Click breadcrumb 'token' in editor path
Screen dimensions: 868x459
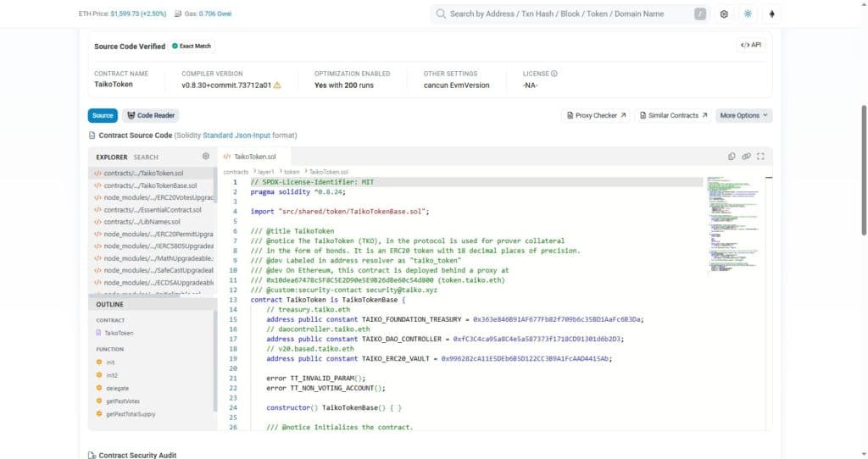(292, 172)
